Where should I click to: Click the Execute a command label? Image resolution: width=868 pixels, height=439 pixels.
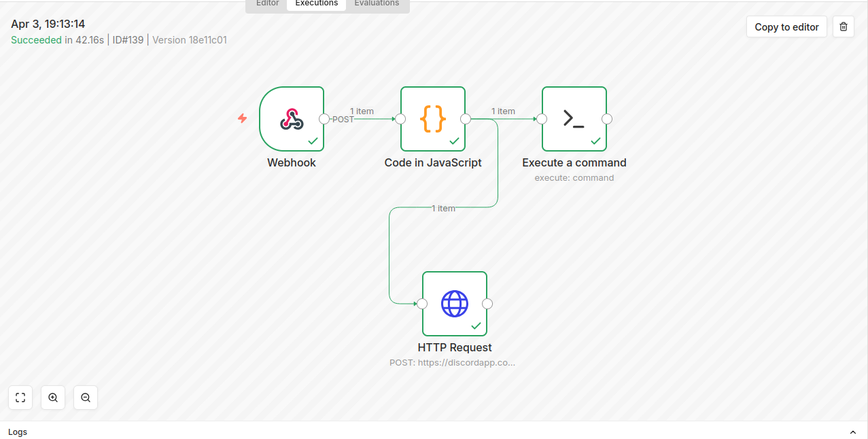click(x=574, y=162)
